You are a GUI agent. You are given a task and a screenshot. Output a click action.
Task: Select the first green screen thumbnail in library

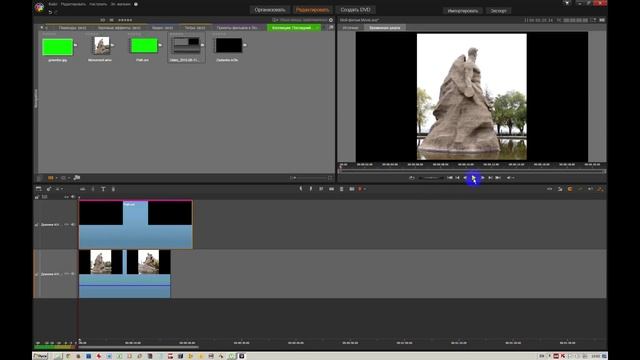click(58, 47)
